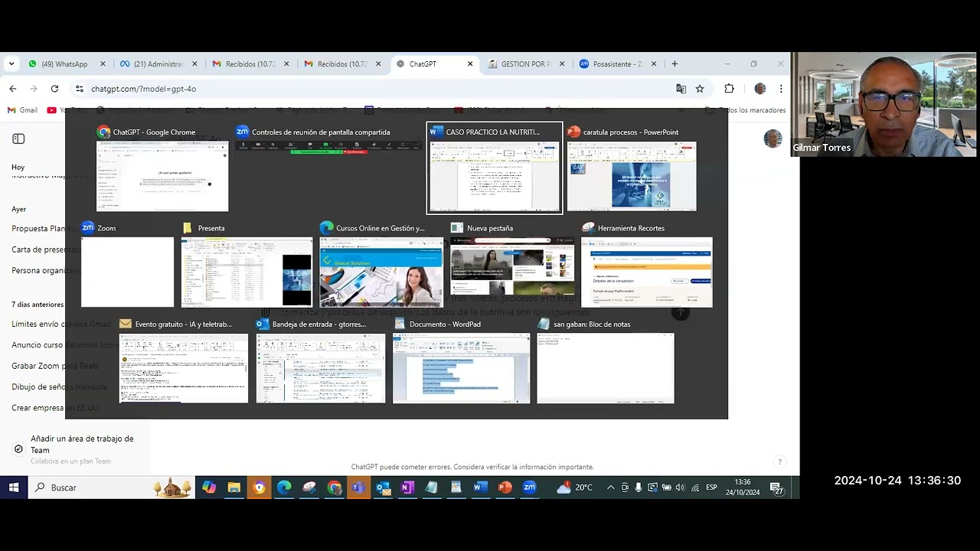
Task: Go back in Chrome
Action: (13, 89)
